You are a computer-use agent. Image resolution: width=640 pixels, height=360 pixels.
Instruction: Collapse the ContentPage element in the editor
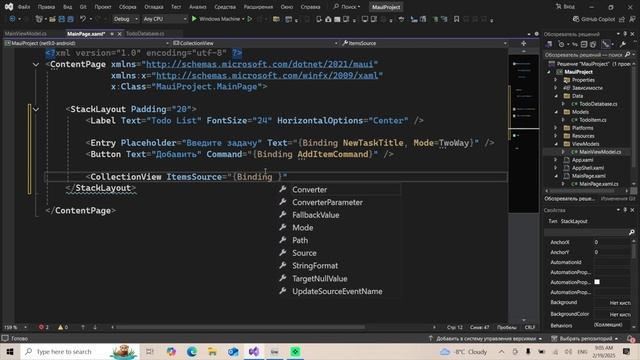point(36,64)
